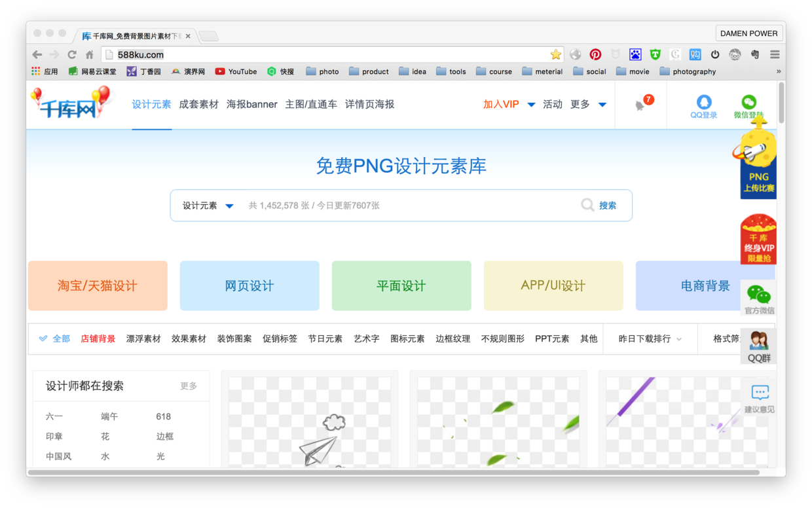Click the search magnifier 搜索 button
812x508 pixels.
tap(599, 206)
